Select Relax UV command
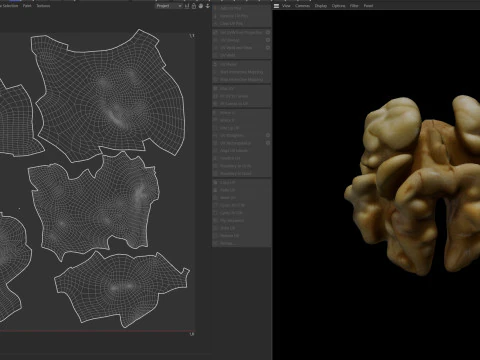The height and width of the screenshot is (360, 480). tap(242, 89)
